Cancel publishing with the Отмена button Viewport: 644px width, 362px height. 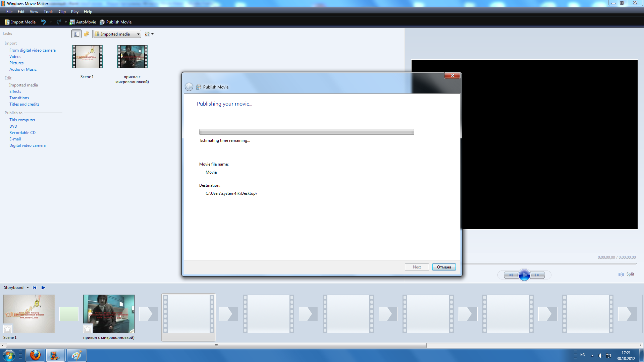[x=444, y=267]
